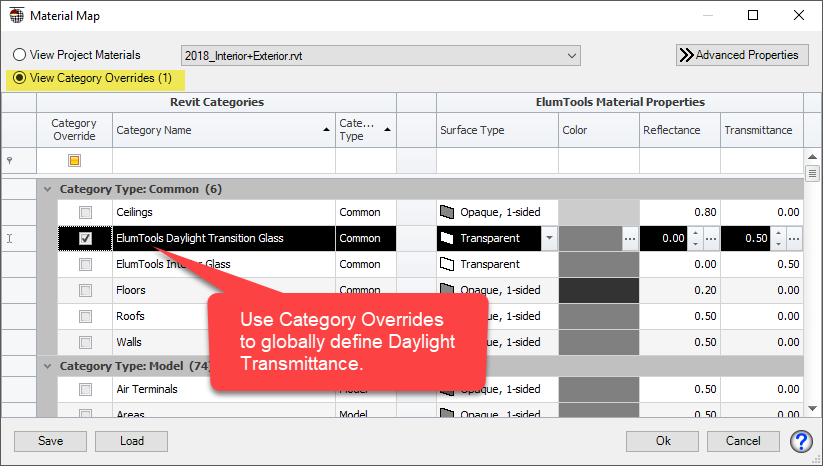Click the filter row funnel icon
This screenshot has width=823, height=466.
tap(9, 161)
